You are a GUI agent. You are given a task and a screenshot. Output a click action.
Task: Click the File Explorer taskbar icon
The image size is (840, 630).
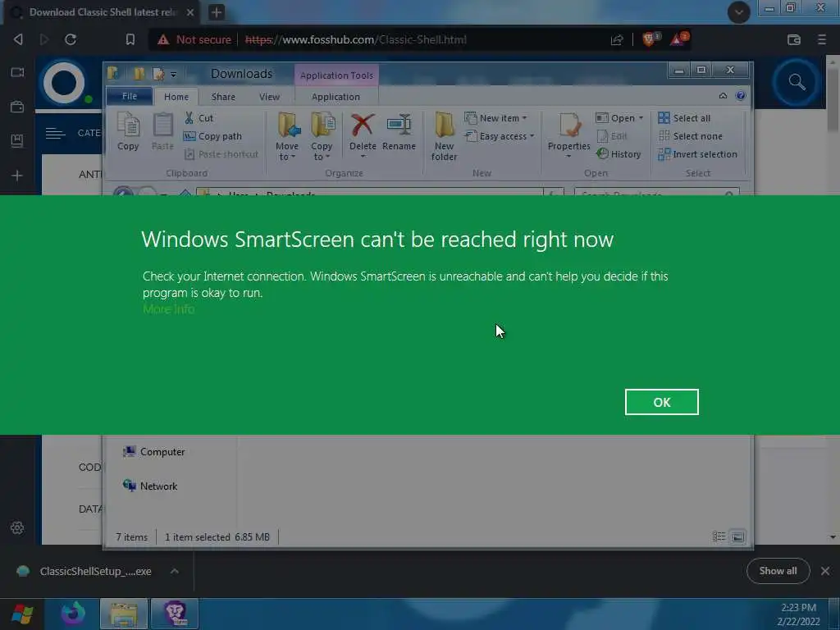(x=124, y=614)
